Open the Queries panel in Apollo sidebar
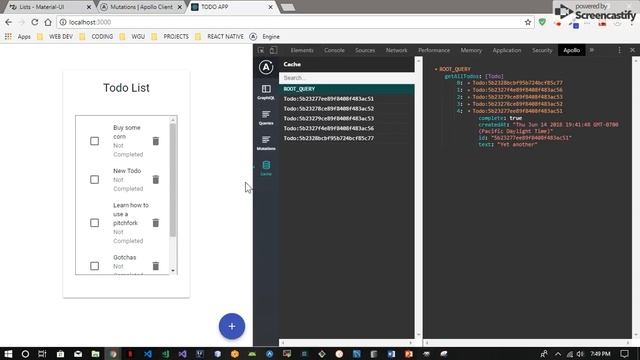The width and height of the screenshot is (640, 360). [266, 117]
